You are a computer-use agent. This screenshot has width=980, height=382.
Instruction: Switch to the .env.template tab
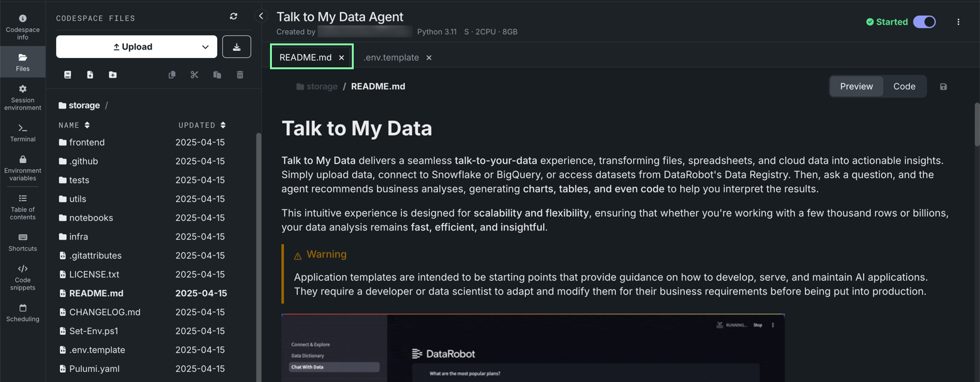(x=391, y=57)
